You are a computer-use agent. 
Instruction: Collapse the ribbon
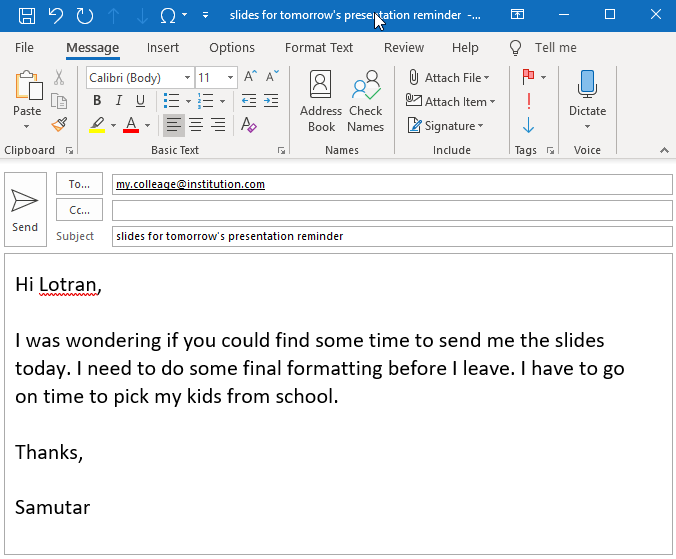tap(664, 150)
